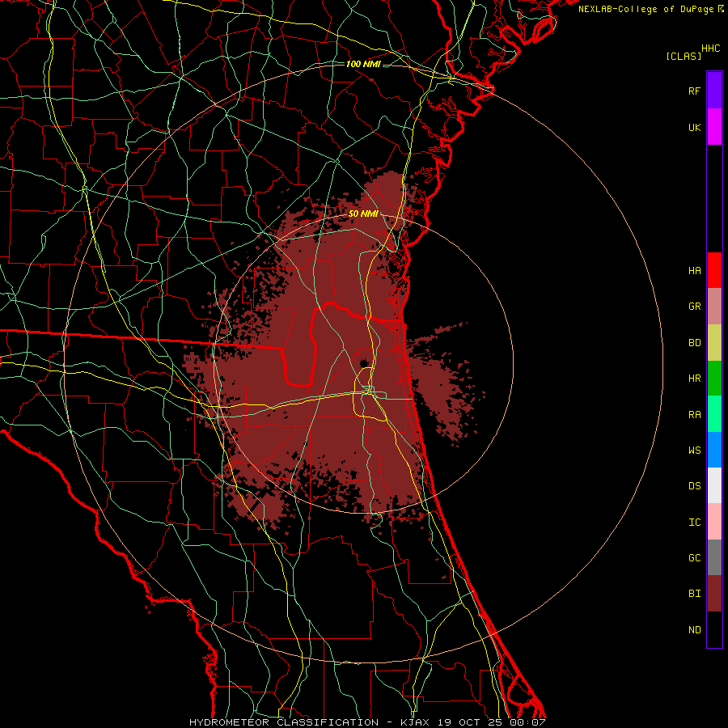Click the RF legend label
The height and width of the screenshot is (728, 728).
694,91
